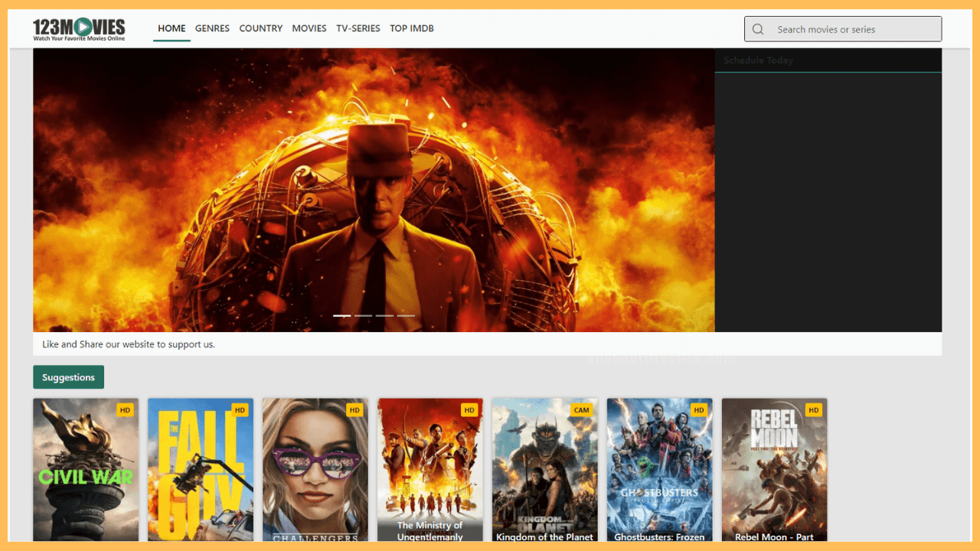980x551 pixels.
Task: Select the TOP IMDB tab
Action: tap(411, 28)
